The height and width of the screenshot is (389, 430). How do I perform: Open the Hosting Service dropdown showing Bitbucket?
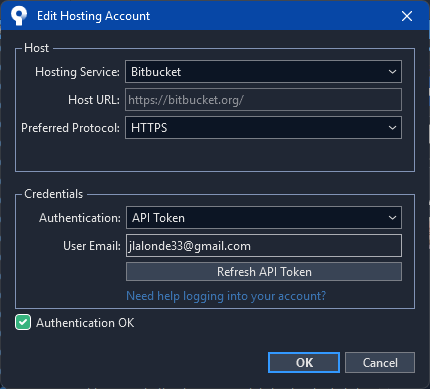point(263,72)
